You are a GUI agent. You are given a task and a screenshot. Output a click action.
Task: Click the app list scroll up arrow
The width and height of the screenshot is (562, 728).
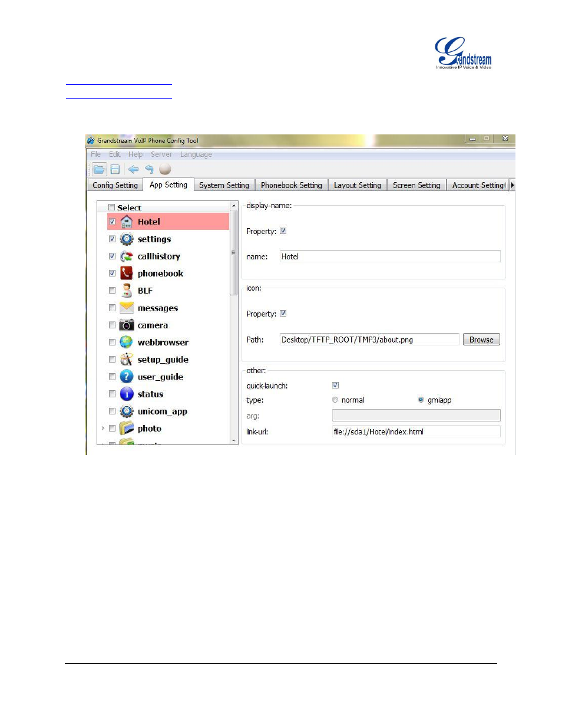pyautogui.click(x=234, y=206)
